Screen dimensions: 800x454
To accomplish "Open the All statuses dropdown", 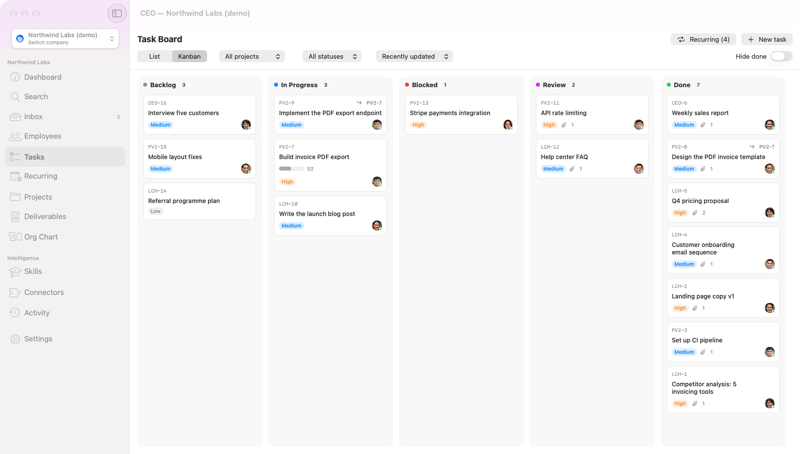I will tap(332, 57).
